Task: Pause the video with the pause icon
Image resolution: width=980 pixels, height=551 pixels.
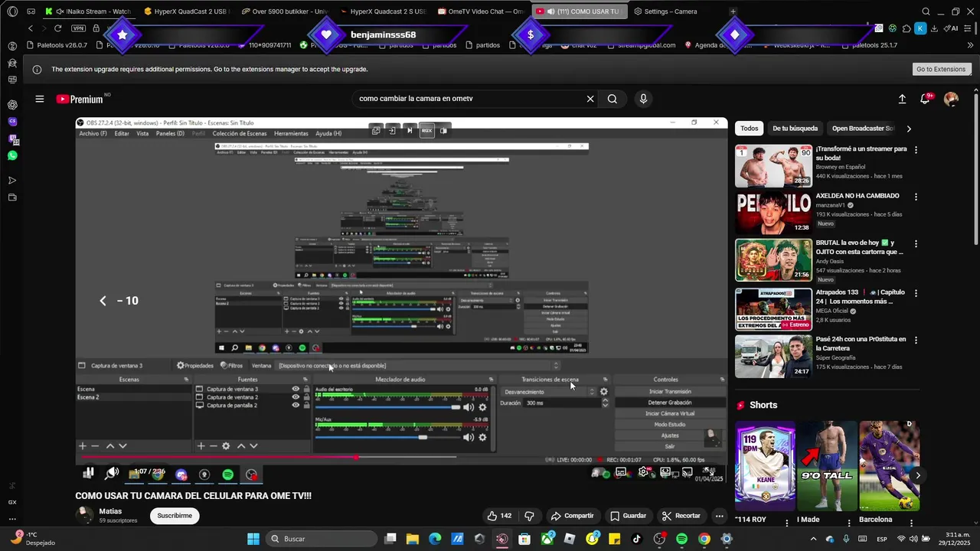Action: [89, 474]
